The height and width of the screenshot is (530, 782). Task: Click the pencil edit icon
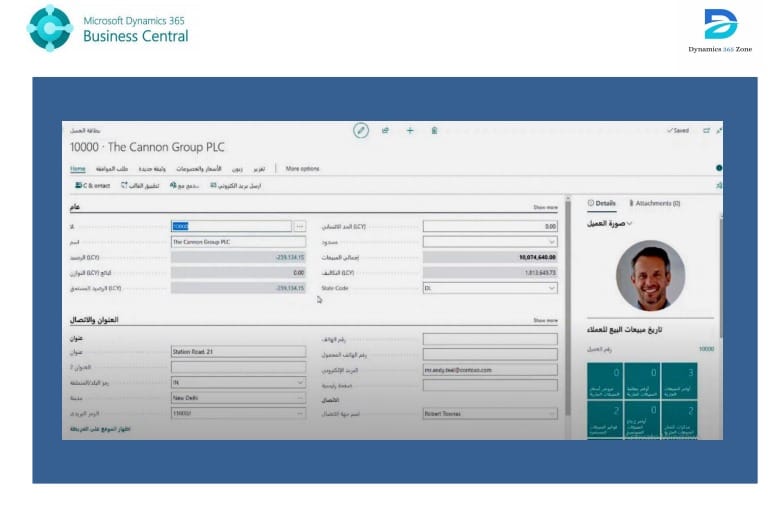(361, 131)
